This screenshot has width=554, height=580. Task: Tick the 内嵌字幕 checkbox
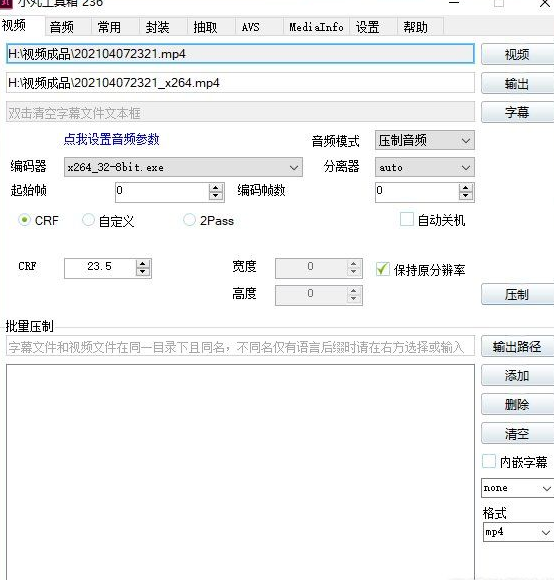pyautogui.click(x=489, y=461)
